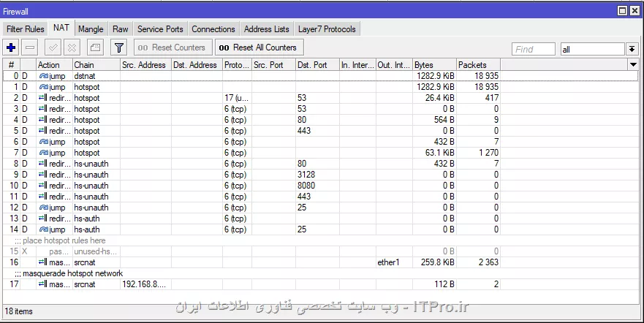644x323 pixels.
Task: Click masquerade action icon in row 17
Action: pos(42,284)
